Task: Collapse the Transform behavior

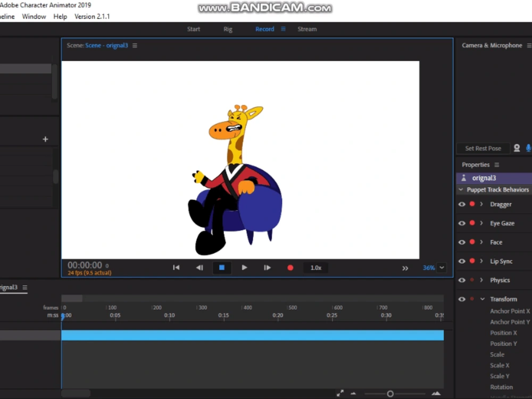Action: (x=483, y=299)
